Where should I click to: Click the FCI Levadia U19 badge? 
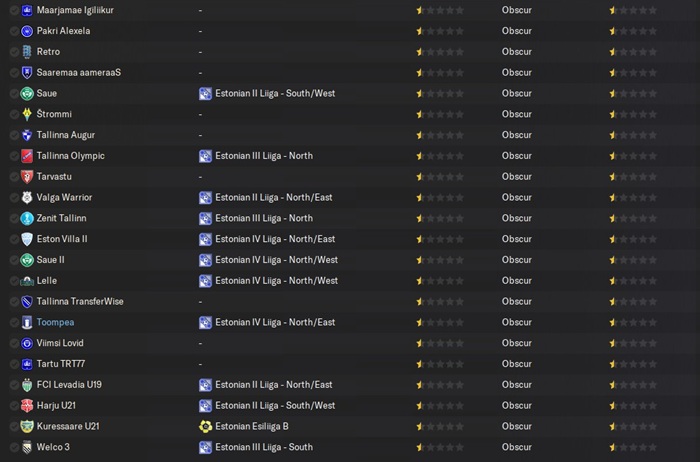(x=27, y=385)
